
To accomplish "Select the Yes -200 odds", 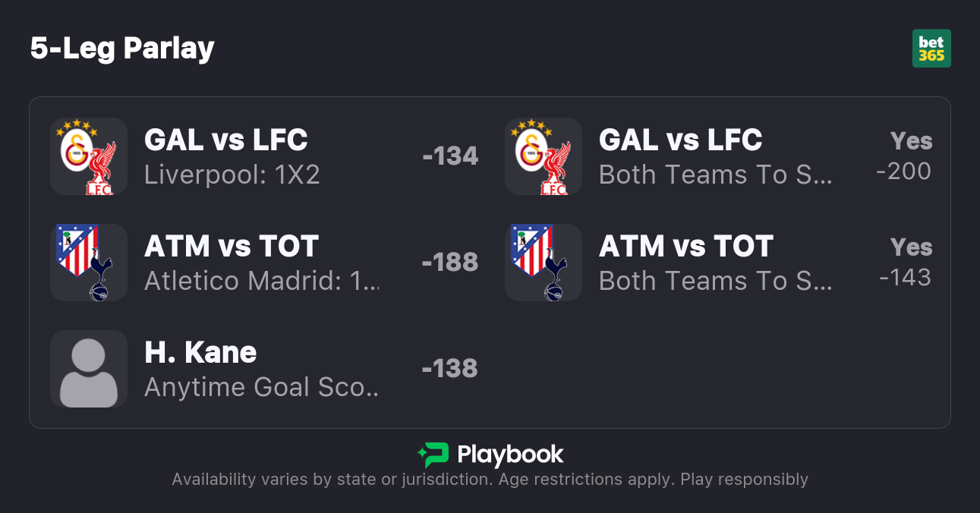I will pyautogui.click(x=906, y=157).
